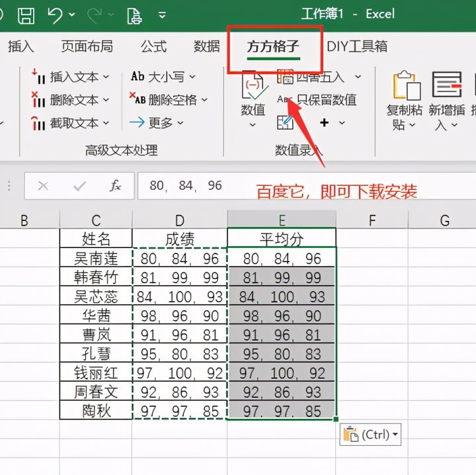476x475 pixels.
Task: Expand the 大小写 dropdown arrow
Action: point(192,77)
